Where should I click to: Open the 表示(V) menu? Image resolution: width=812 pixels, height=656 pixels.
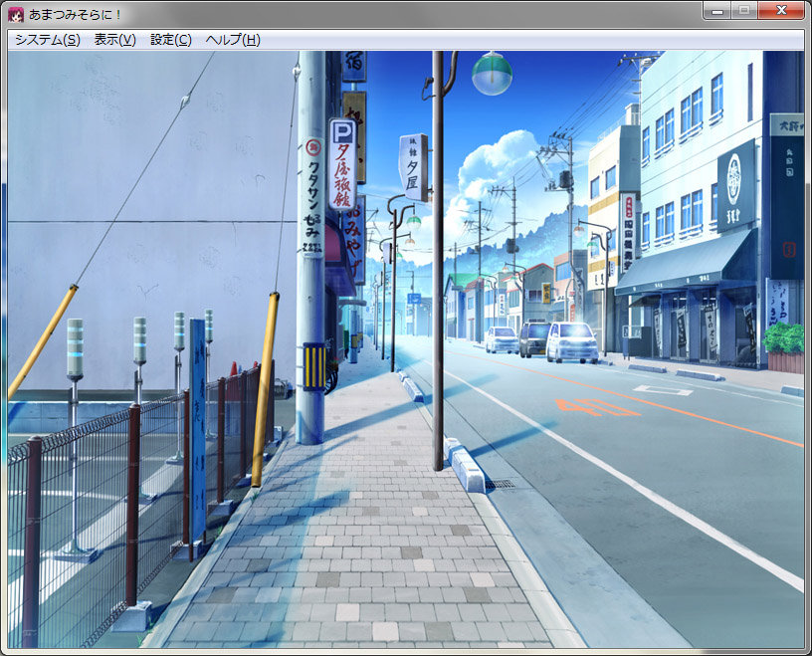pos(115,40)
